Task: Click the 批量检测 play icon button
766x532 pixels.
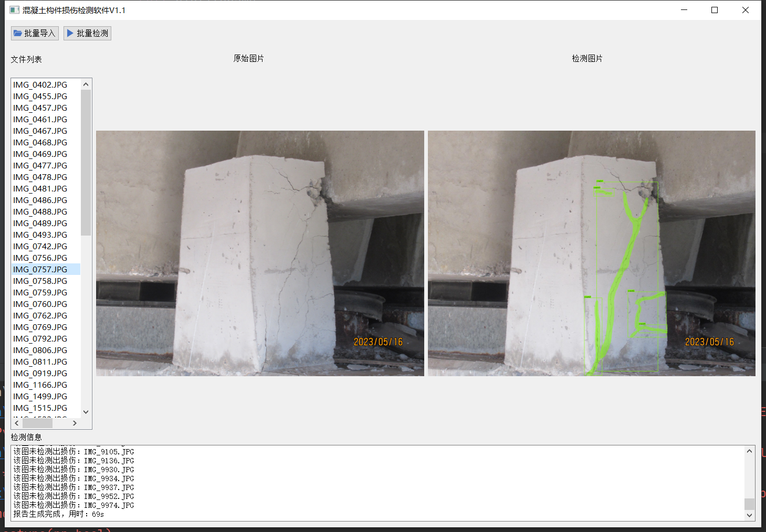Action: tap(87, 34)
